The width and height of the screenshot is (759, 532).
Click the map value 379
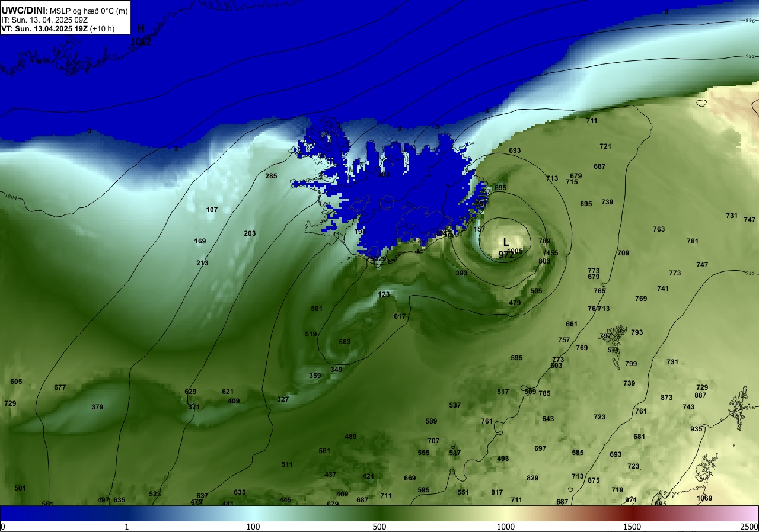[97, 407]
